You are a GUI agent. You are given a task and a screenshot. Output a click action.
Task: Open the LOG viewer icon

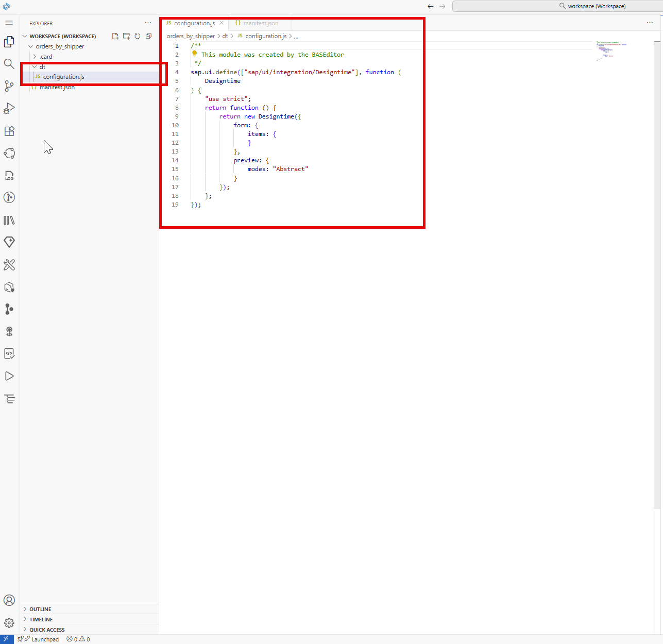point(9,176)
